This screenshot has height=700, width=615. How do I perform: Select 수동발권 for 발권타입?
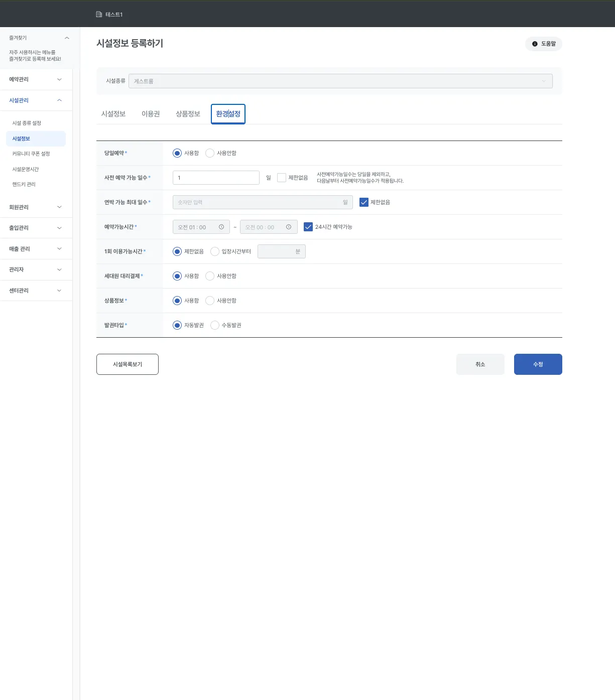tap(215, 325)
